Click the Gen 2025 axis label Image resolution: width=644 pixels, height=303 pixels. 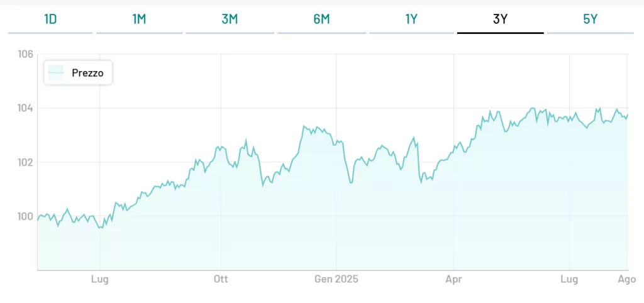336,279
